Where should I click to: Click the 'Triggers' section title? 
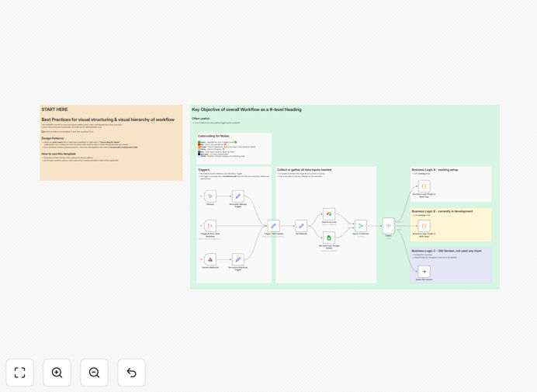204,170
